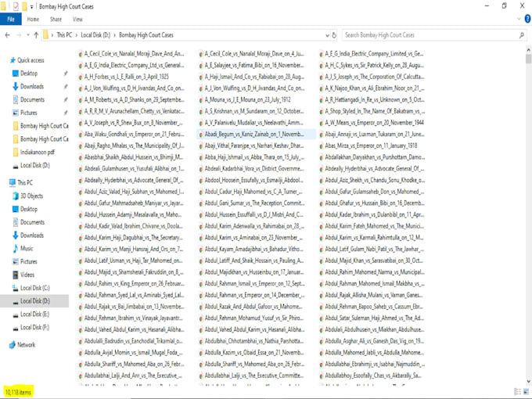Switch to the Home ribbon tab
The image size is (532, 399).
pyautogui.click(x=33, y=20)
